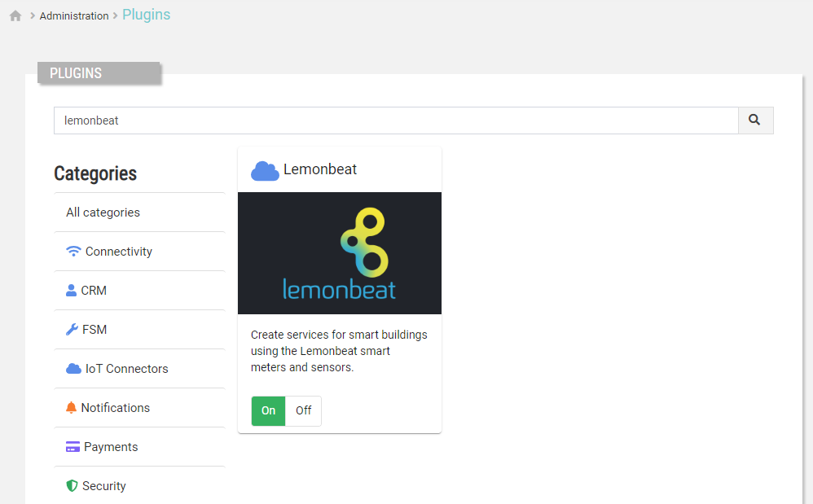The height and width of the screenshot is (504, 813).
Task: Click the PLUGINS panel header tag
Action: (99, 73)
